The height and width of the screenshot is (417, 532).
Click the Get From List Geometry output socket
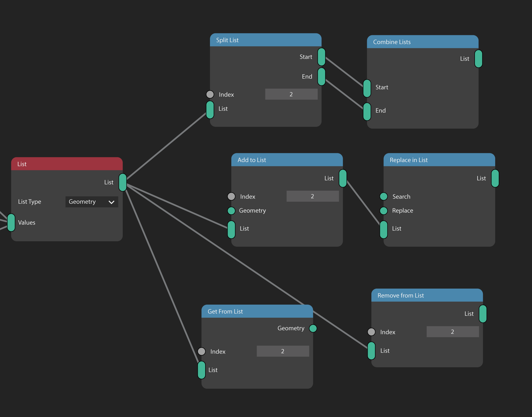pos(313,328)
